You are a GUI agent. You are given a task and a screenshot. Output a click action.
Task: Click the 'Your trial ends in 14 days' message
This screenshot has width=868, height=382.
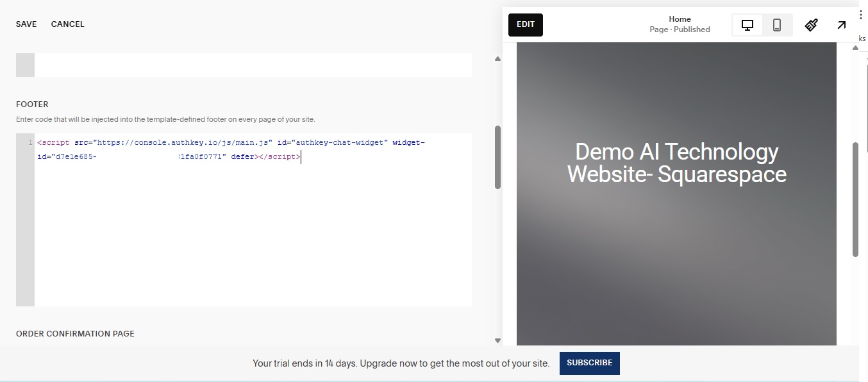click(x=401, y=363)
